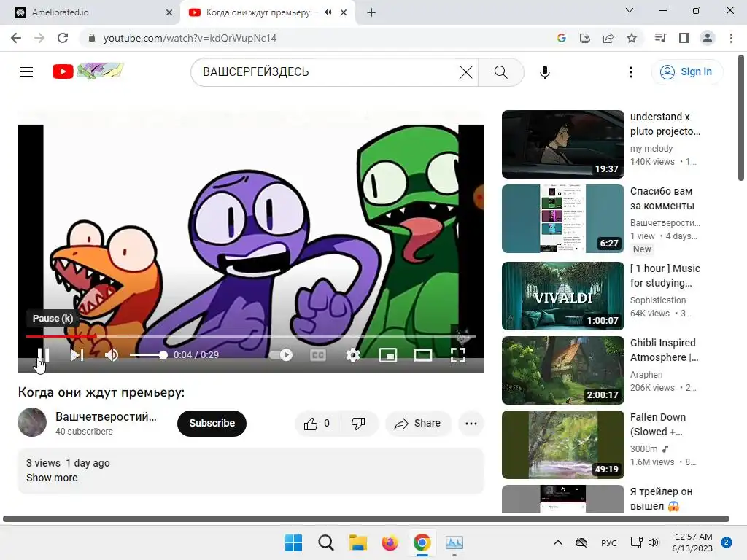Viewport: 747px width, 560px height.
Task: Go forward in browser history
Action: [39, 38]
